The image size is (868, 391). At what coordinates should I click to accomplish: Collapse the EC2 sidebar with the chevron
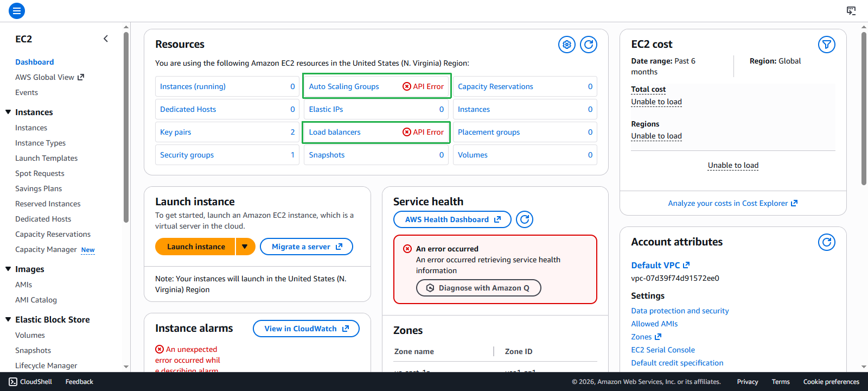tap(106, 39)
